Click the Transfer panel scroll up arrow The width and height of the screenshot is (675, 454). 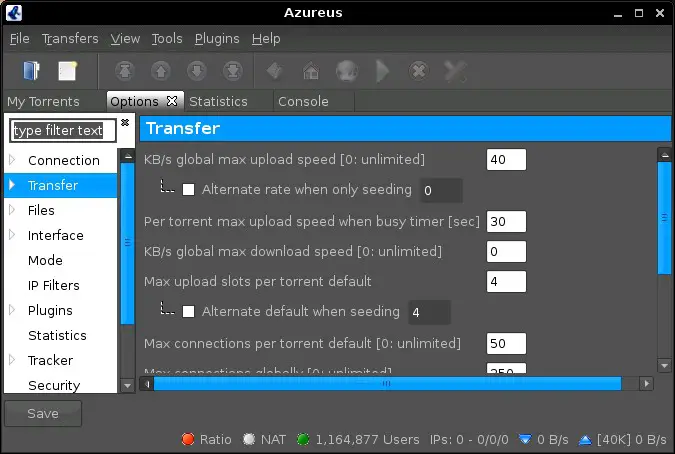[x=665, y=155]
